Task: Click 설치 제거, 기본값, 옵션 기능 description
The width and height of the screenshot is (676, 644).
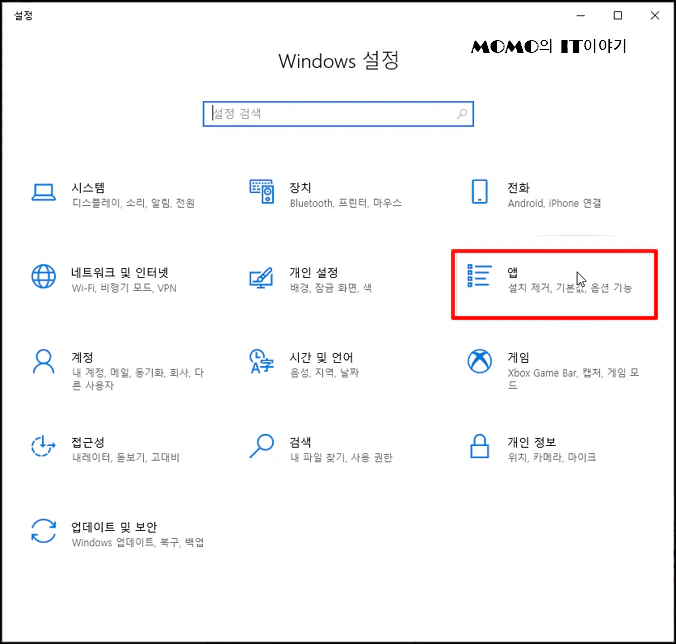Action: [x=570, y=288]
